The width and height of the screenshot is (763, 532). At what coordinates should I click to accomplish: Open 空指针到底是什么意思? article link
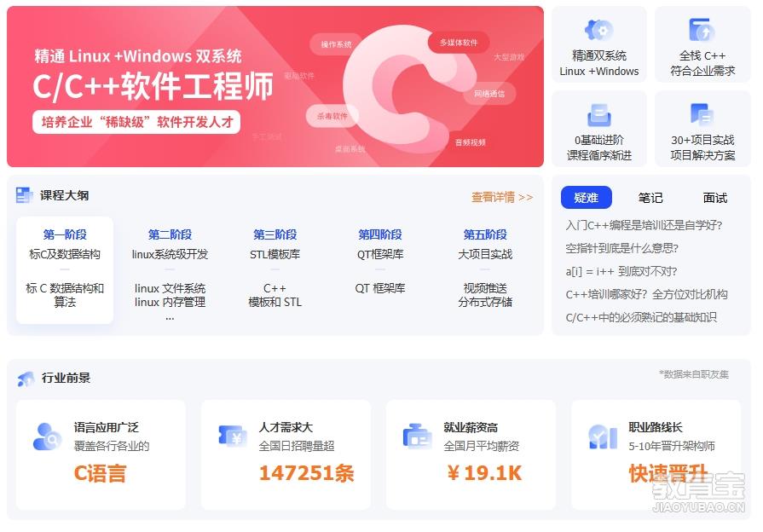621,248
